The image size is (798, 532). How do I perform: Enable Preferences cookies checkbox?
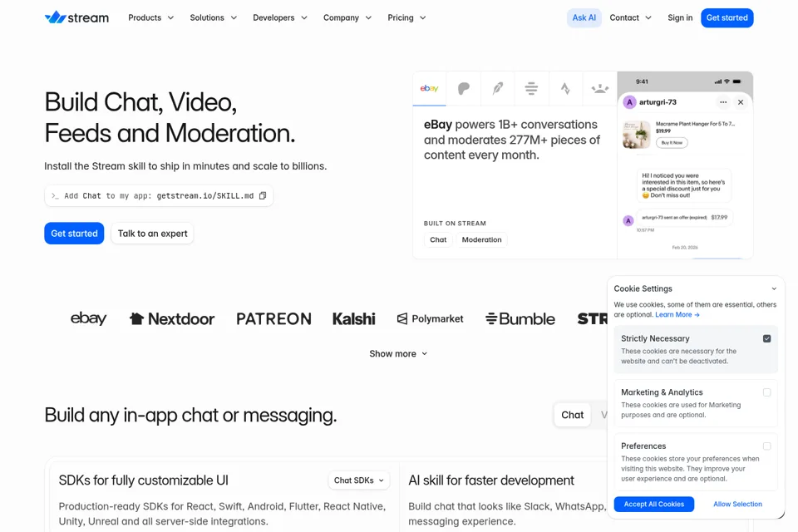point(767,446)
